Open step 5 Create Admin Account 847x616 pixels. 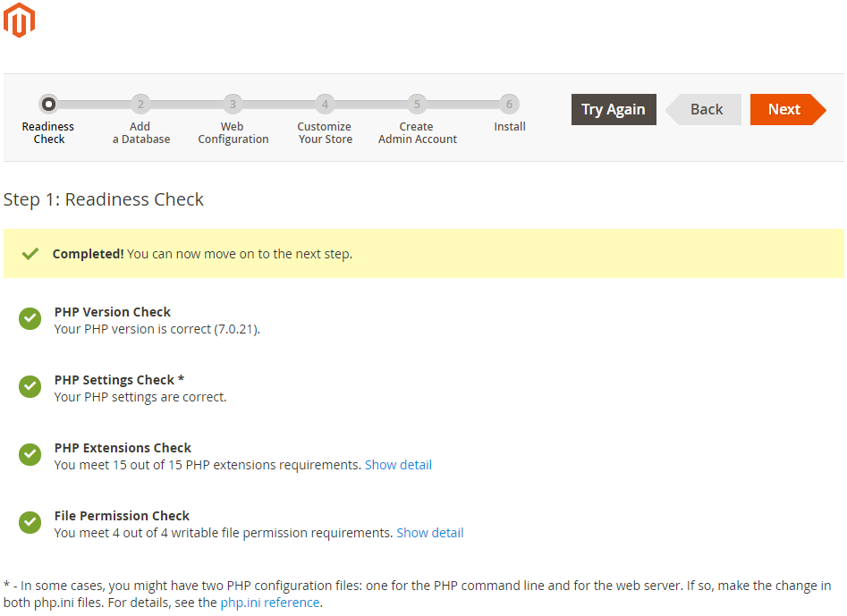pos(417,105)
